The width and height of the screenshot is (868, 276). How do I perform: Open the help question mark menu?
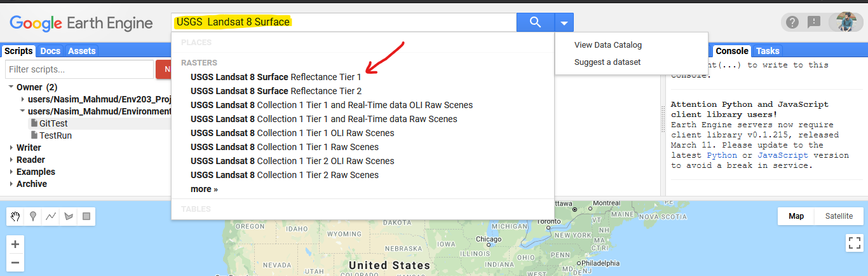click(x=792, y=23)
